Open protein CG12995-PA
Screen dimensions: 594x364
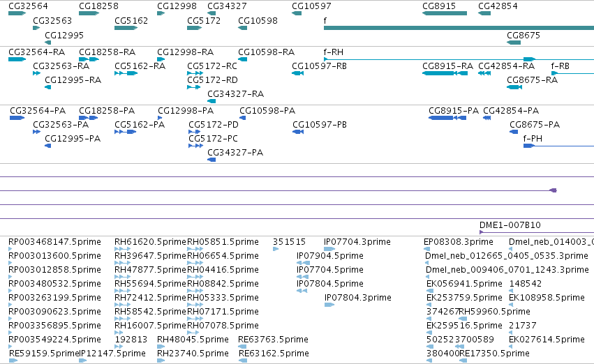click(x=73, y=139)
